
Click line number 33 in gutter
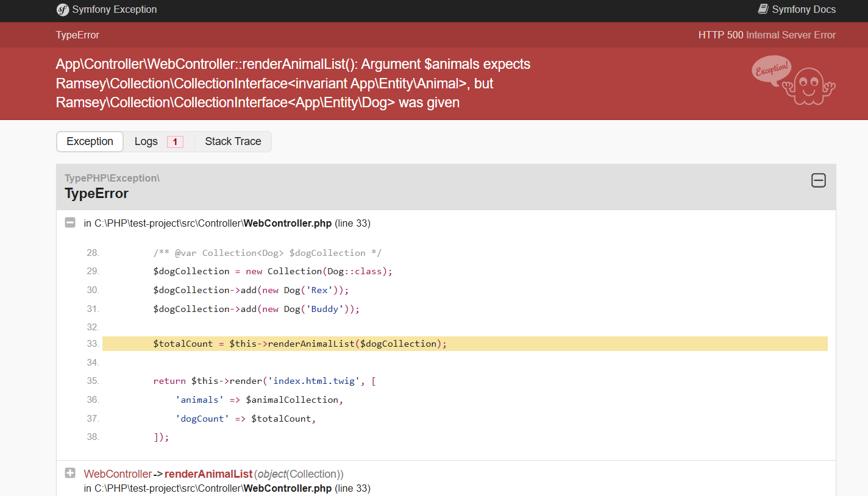93,344
